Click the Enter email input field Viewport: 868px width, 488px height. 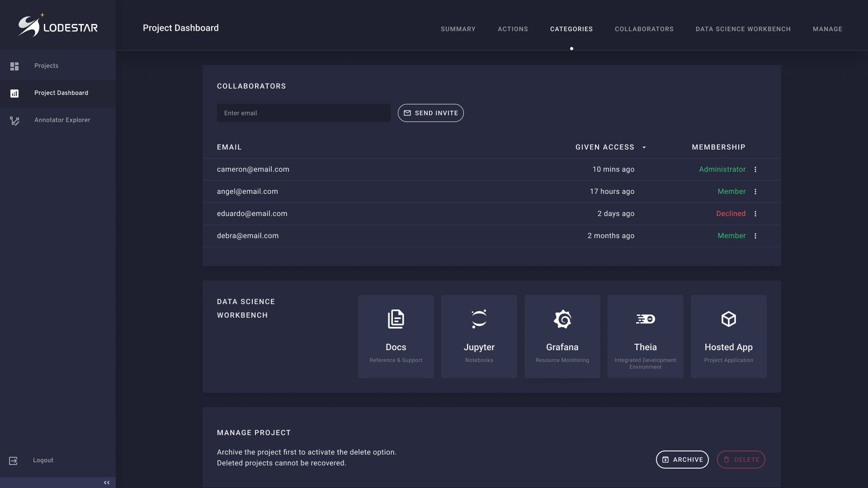[303, 113]
